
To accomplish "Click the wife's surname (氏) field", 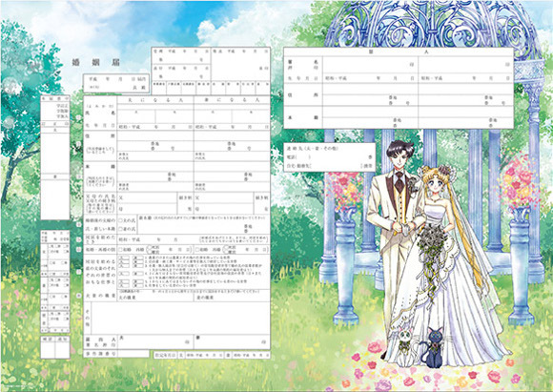I will [x=213, y=117].
